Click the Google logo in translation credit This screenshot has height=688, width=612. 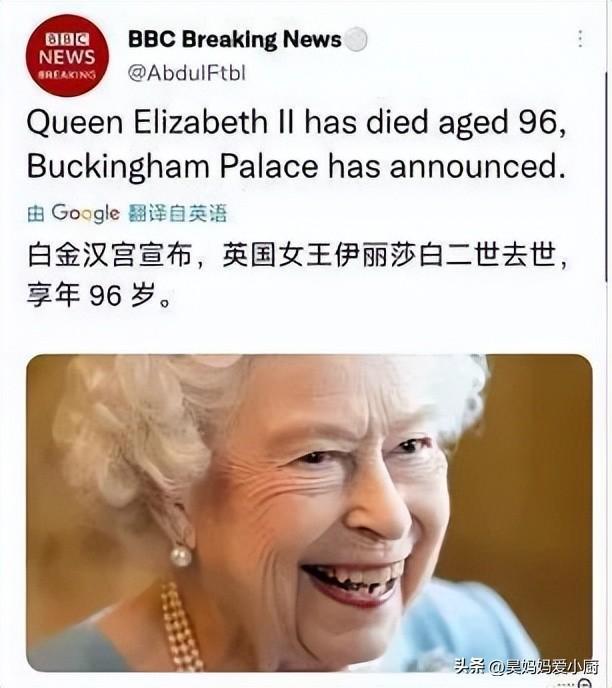click(x=85, y=214)
